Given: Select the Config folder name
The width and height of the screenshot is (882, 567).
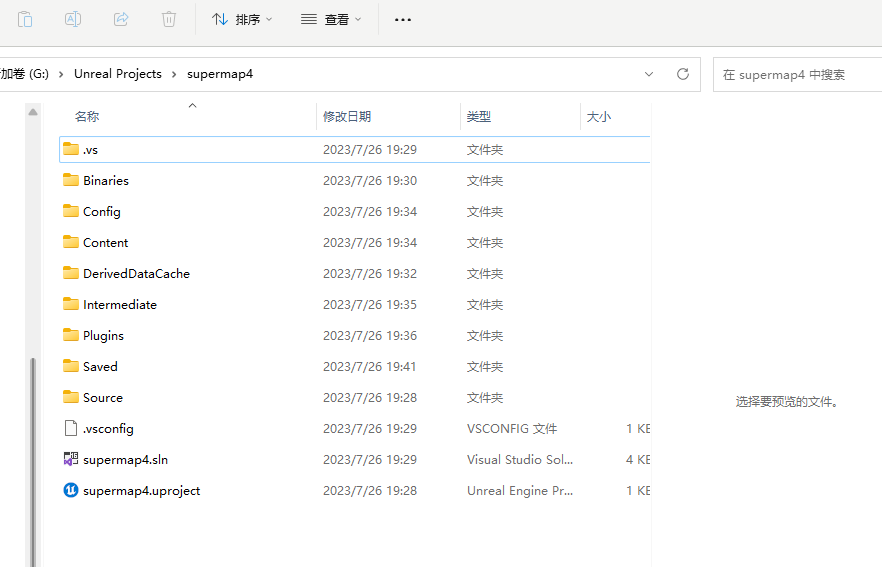Looking at the screenshot, I should click(x=102, y=212).
